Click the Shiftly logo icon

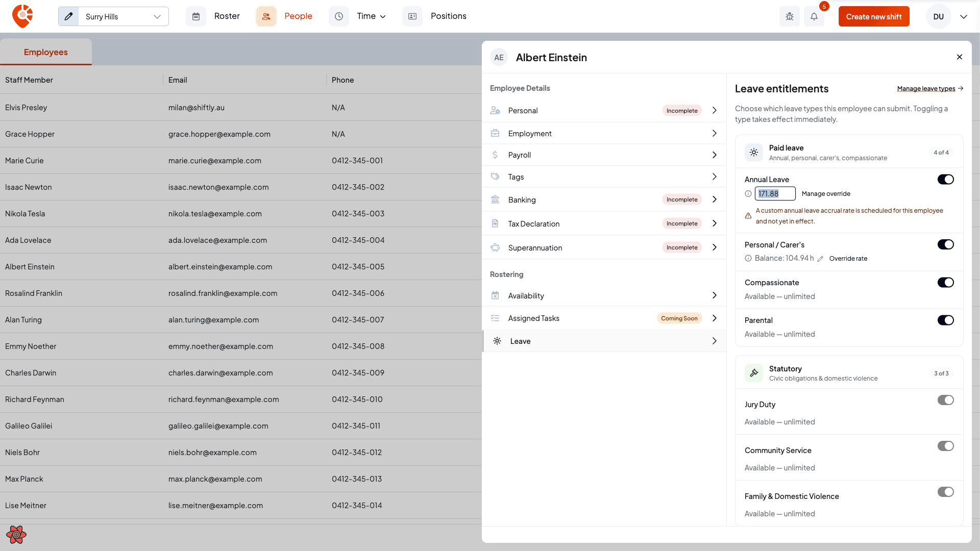coord(22,16)
